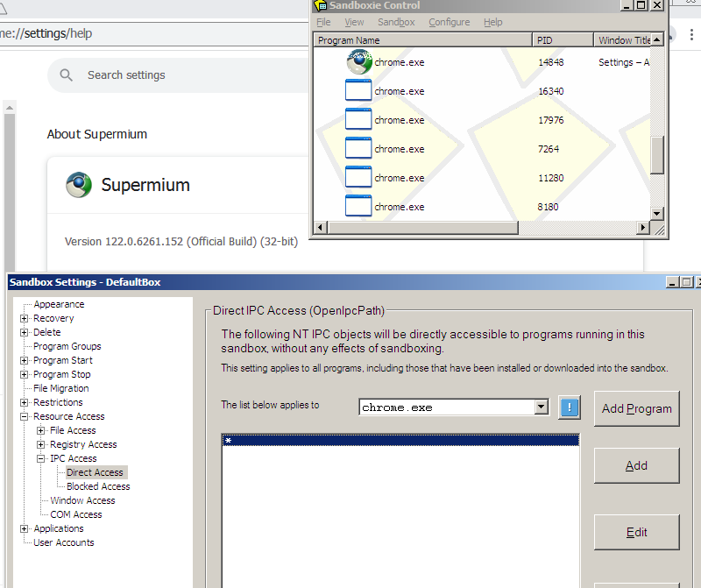Click the window icon for chrome.exe PID 17976
Image resolution: width=701 pixels, height=588 pixels.
click(358, 119)
